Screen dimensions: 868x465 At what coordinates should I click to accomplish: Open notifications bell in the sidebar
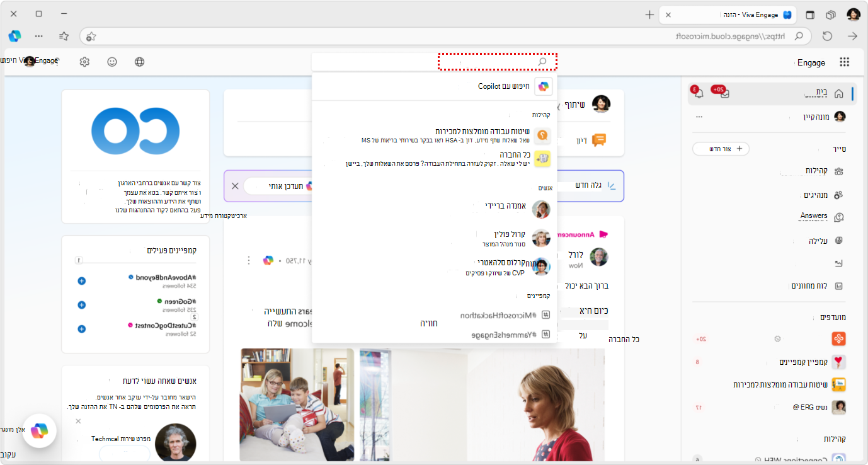pyautogui.click(x=697, y=94)
